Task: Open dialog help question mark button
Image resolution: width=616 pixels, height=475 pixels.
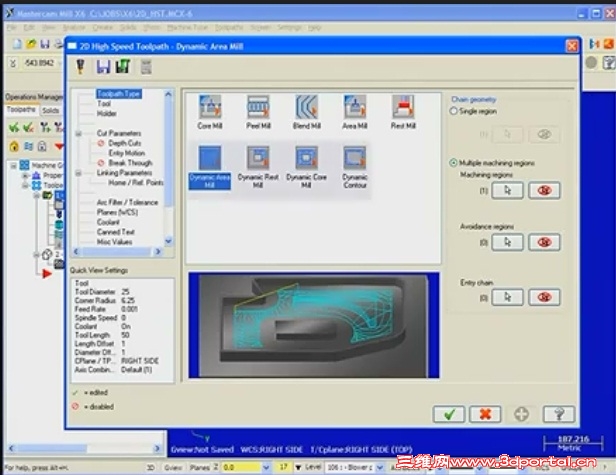Action: tap(558, 414)
